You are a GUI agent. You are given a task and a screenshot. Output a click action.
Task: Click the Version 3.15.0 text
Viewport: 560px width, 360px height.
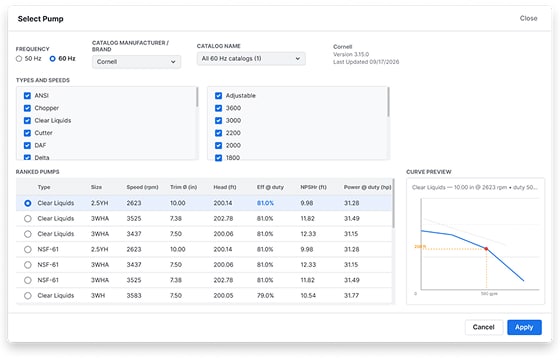click(351, 54)
